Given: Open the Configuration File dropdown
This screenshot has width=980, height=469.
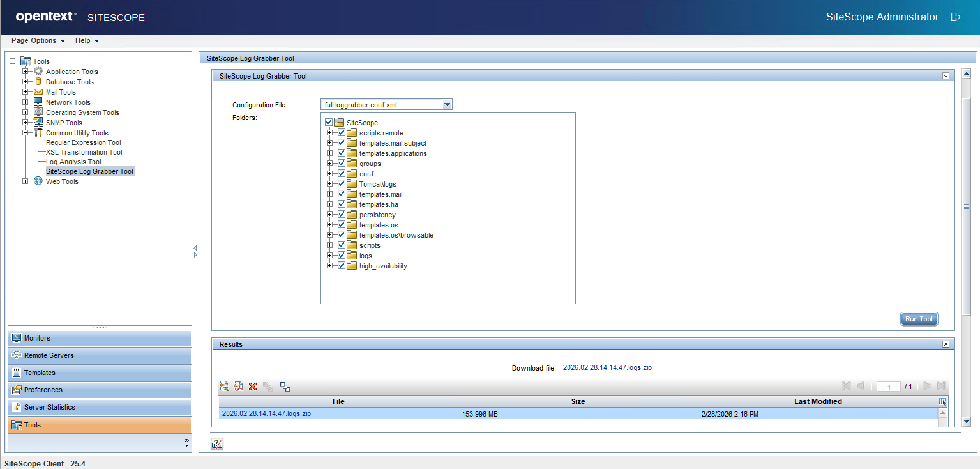Looking at the screenshot, I should click(447, 104).
